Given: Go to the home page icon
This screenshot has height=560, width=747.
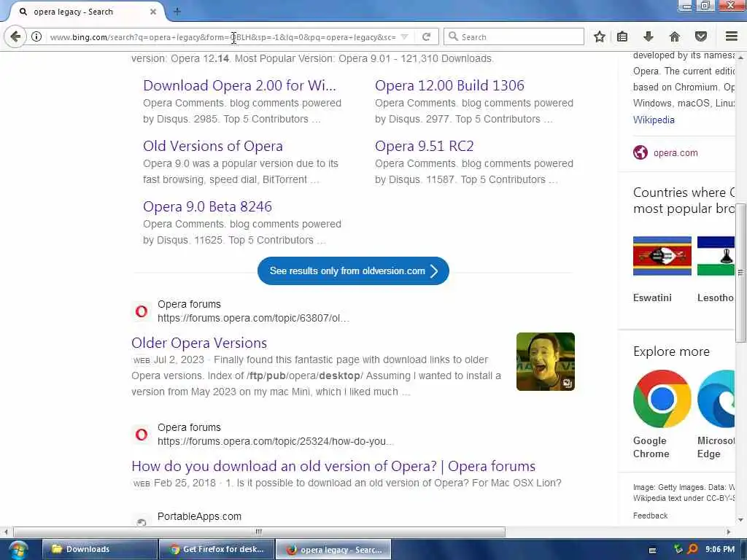Looking at the screenshot, I should [675, 36].
